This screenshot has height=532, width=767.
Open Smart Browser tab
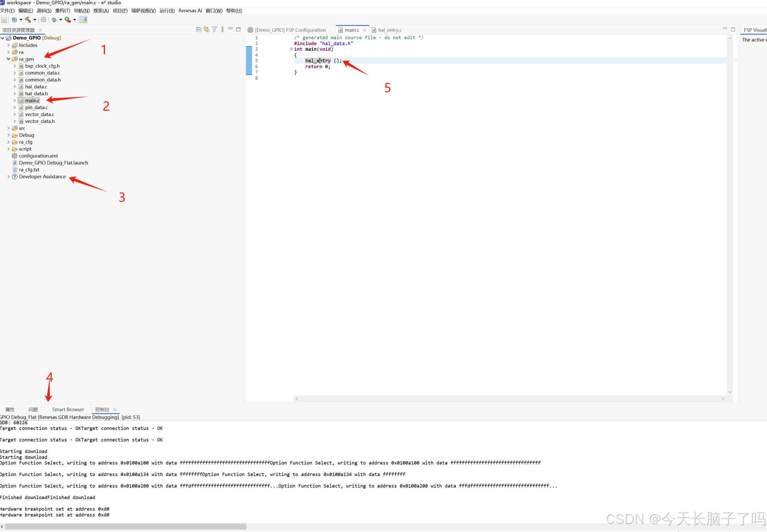point(68,409)
